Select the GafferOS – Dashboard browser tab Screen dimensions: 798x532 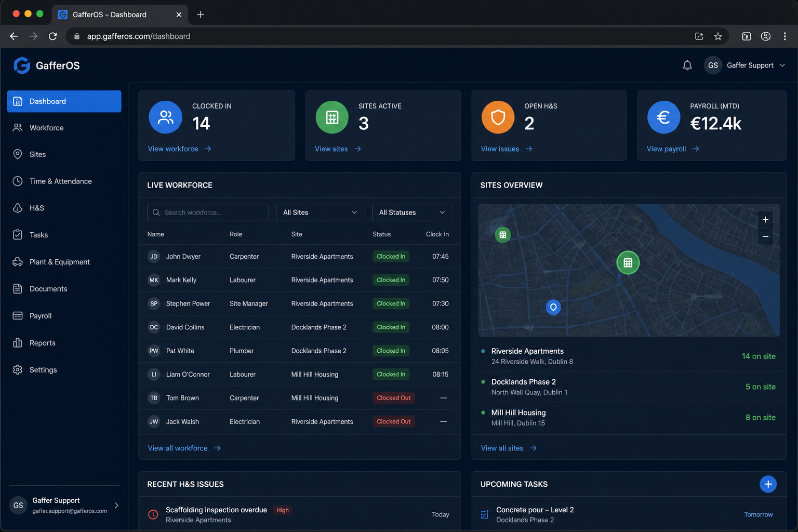point(119,15)
